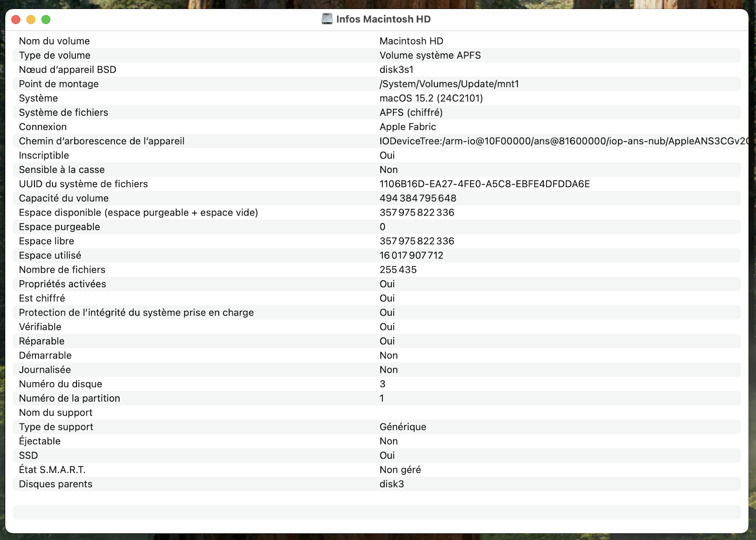Select the file system UUID value
The image size is (756, 540).
click(x=484, y=184)
